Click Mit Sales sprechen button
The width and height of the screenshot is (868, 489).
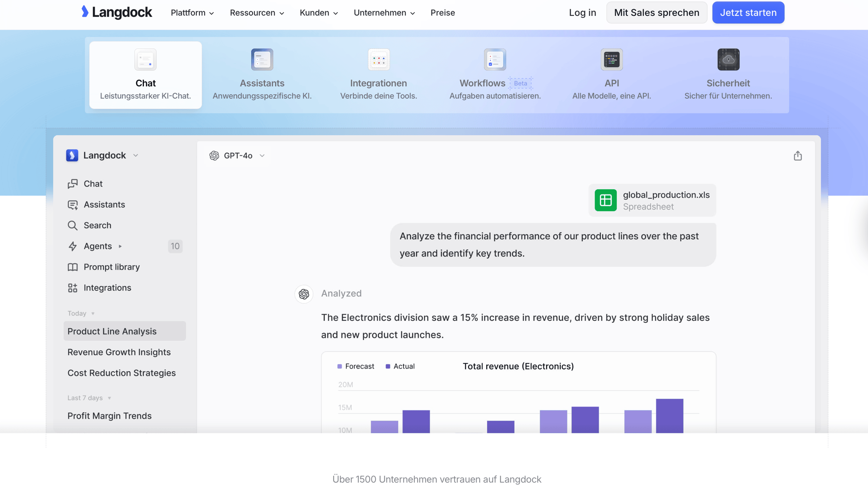click(x=656, y=13)
